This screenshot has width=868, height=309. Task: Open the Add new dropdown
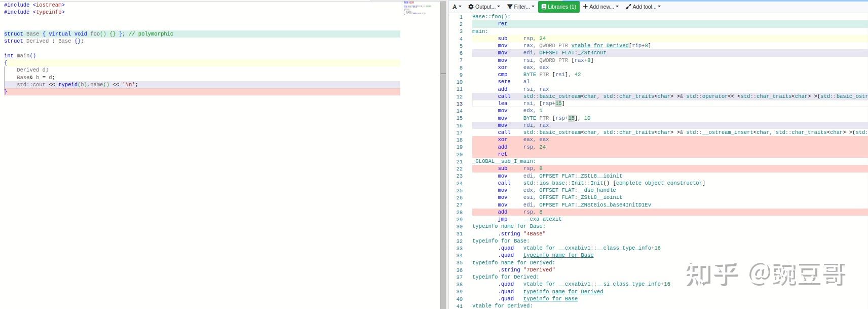pos(600,7)
